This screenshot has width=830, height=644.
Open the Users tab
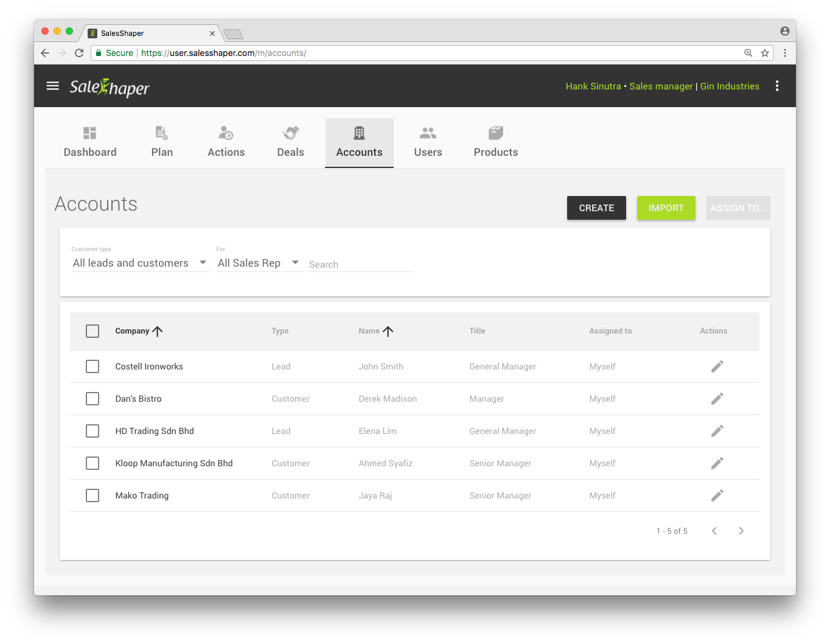[x=428, y=142]
